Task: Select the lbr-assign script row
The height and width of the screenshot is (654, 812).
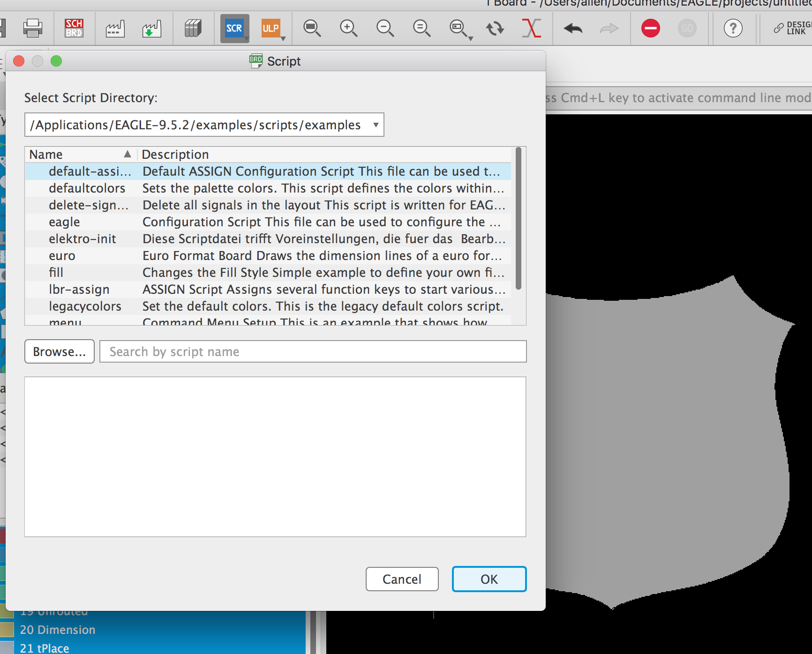Action: click(268, 289)
